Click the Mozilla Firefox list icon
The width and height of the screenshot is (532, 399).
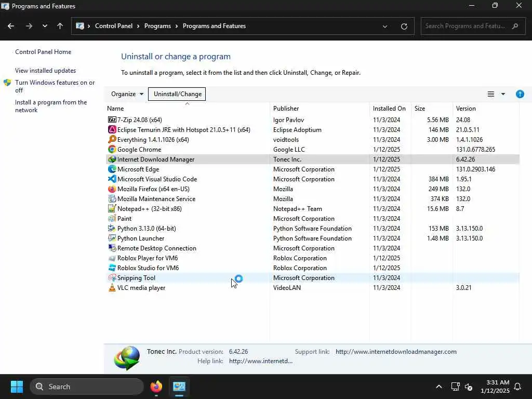[x=112, y=189]
